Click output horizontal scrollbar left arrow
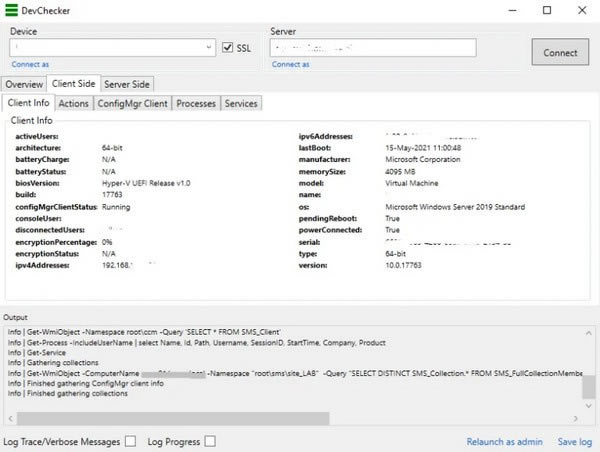This screenshot has width=600, height=452. 10,419
